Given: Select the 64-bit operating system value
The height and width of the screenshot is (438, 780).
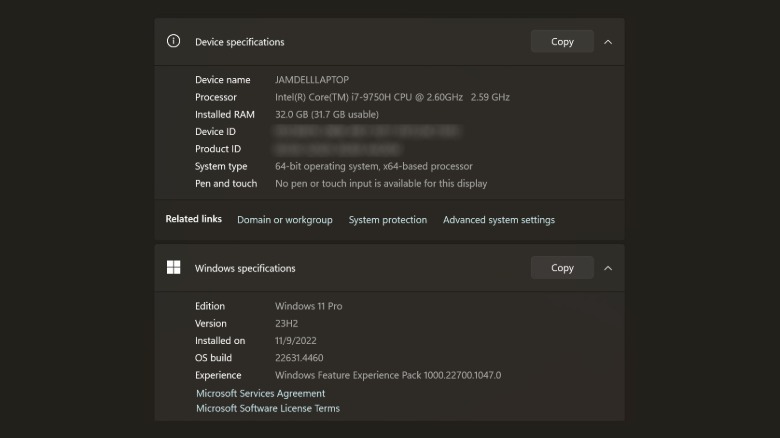Looking at the screenshot, I should (374, 166).
